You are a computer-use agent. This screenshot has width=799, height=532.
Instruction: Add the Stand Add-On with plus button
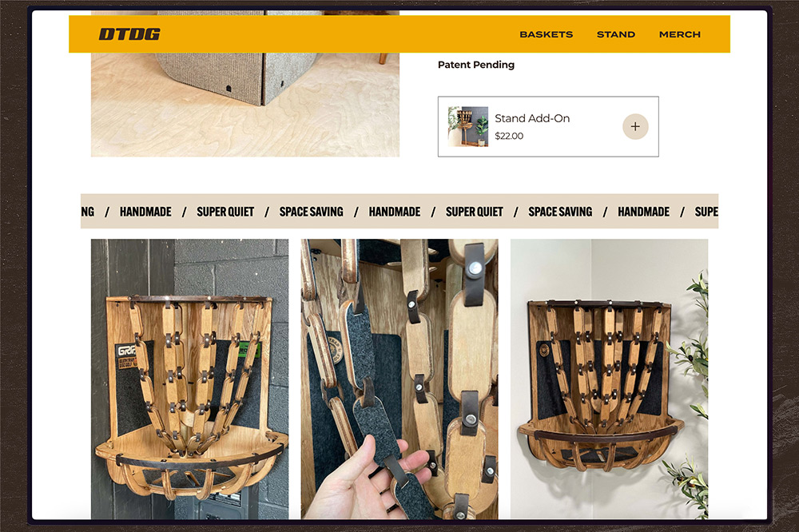click(x=635, y=126)
